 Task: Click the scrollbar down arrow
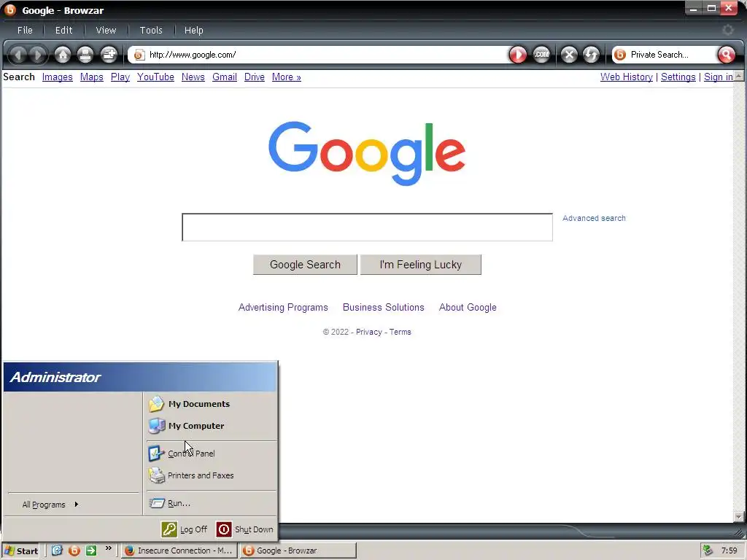tap(739, 517)
